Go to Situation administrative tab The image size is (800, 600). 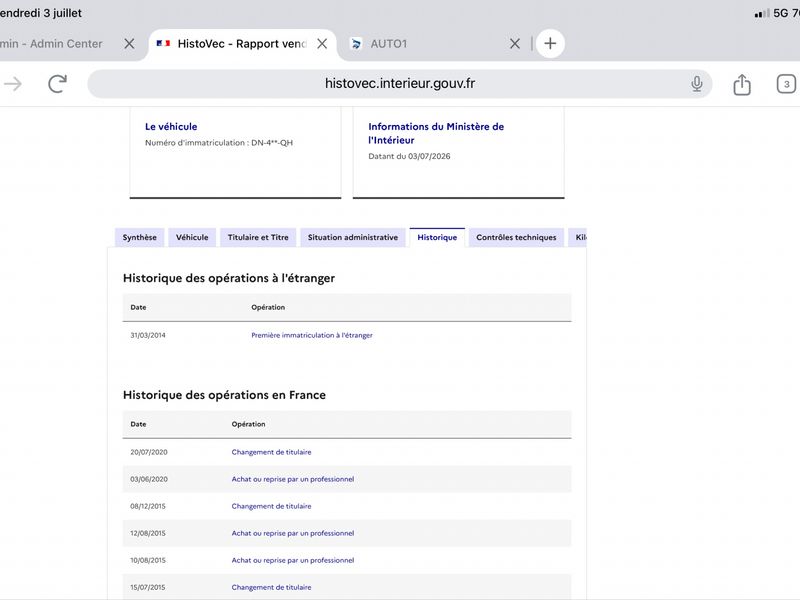click(x=353, y=237)
